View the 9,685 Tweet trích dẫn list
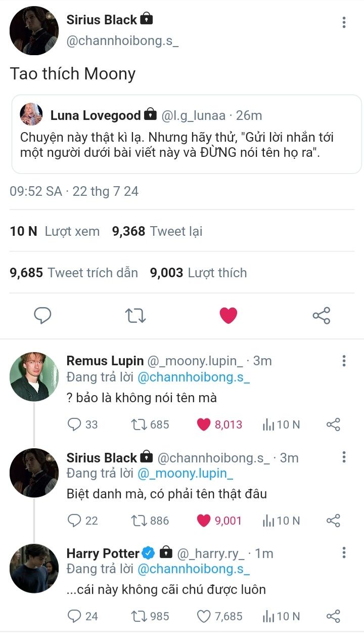The width and height of the screenshot is (364, 637). (74, 273)
